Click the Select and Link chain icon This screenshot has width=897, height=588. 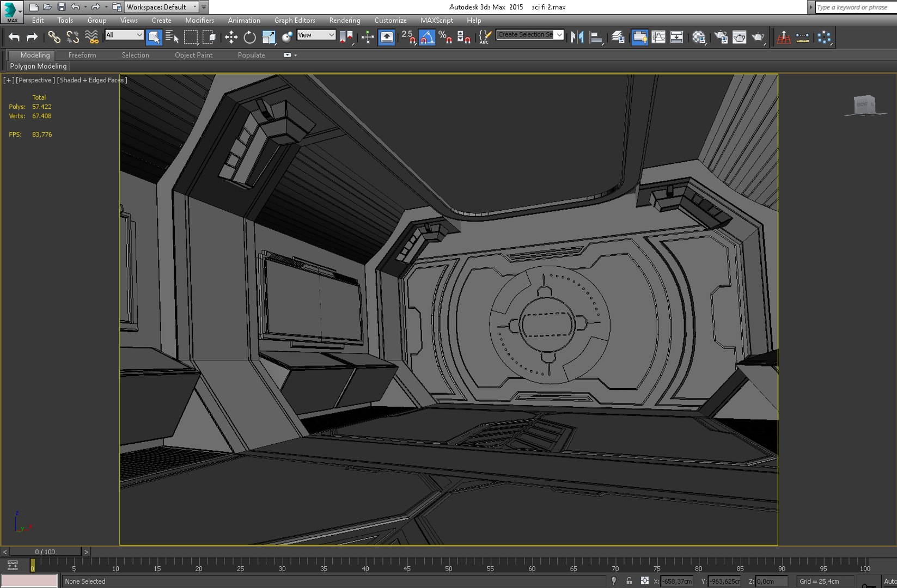click(x=53, y=37)
